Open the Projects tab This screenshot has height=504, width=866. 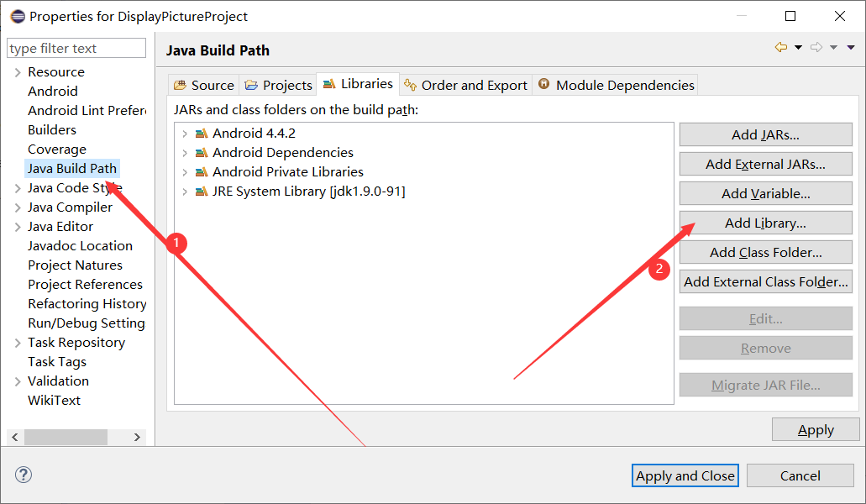click(x=277, y=84)
